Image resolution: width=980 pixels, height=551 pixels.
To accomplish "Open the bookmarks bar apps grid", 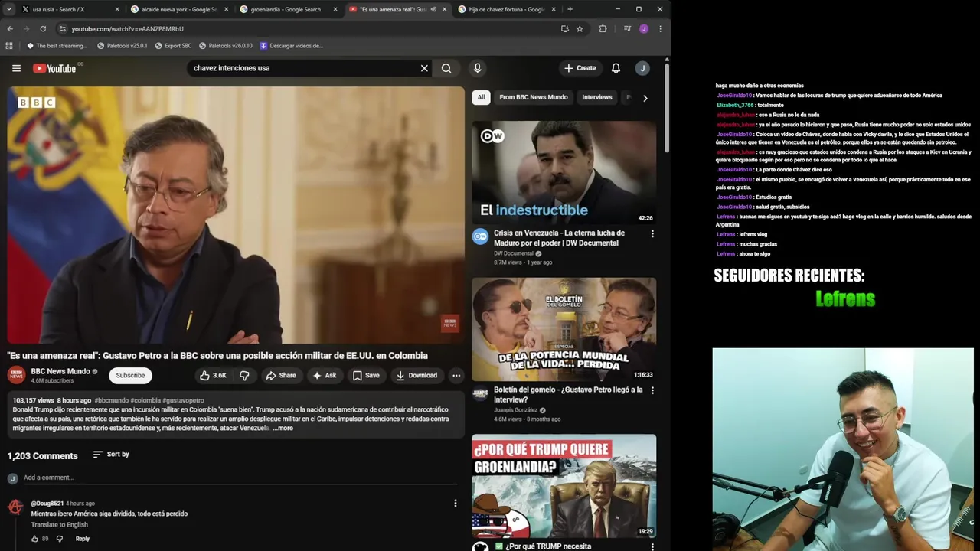I will pyautogui.click(x=9, y=46).
